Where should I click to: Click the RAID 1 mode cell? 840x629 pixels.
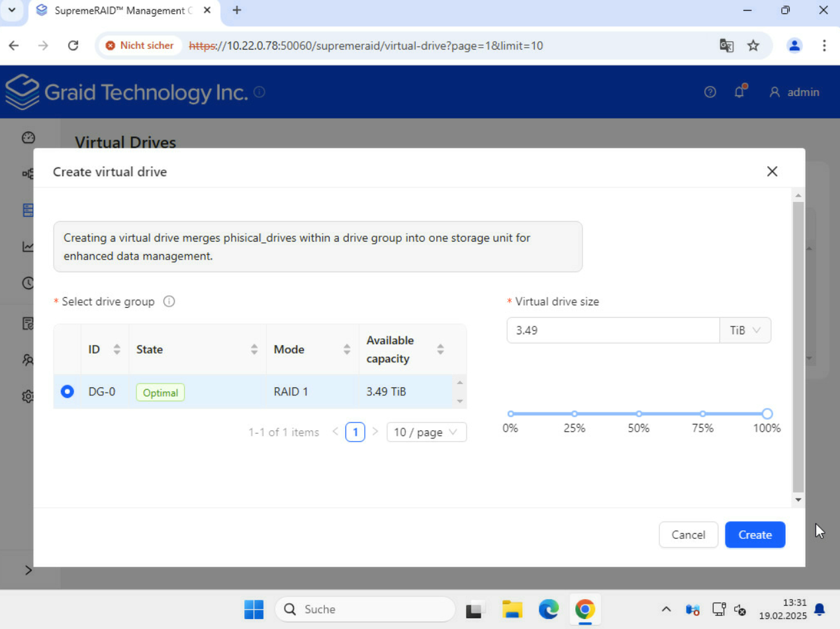291,391
